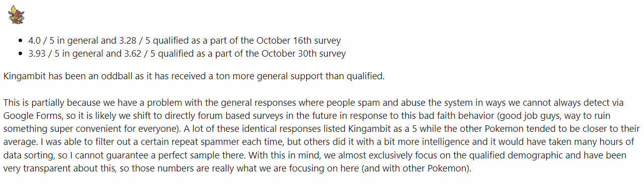Click the first bullet point marker

pyautogui.click(x=20, y=41)
